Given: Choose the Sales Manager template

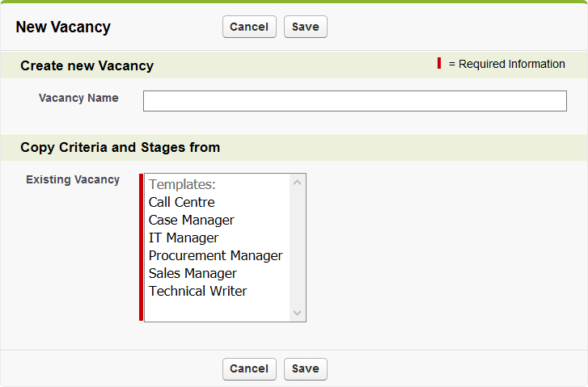Looking at the screenshot, I should [192, 273].
